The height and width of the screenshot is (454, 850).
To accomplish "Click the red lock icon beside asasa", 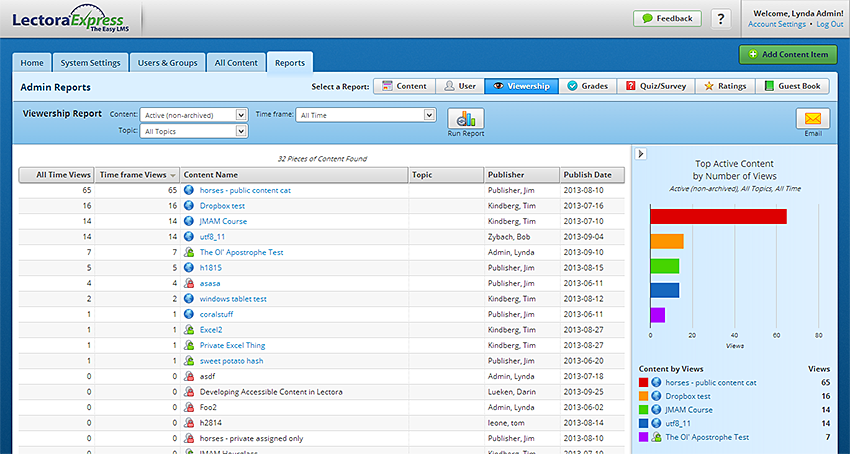I will click(189, 283).
